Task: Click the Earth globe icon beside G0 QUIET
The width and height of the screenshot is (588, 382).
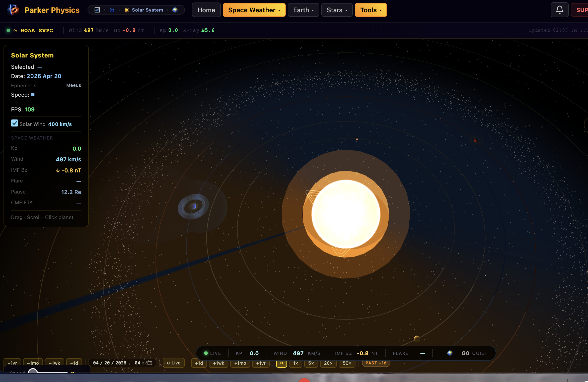Action: [450, 353]
